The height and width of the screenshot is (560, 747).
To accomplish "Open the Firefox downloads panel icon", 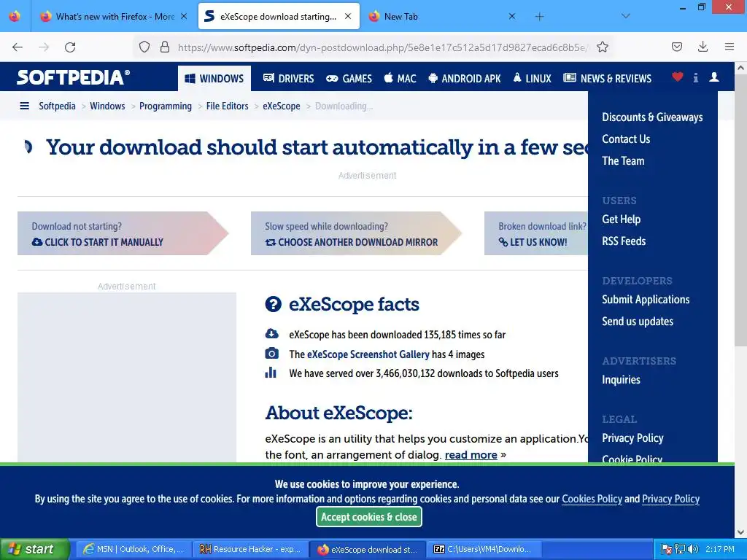I will (x=703, y=47).
